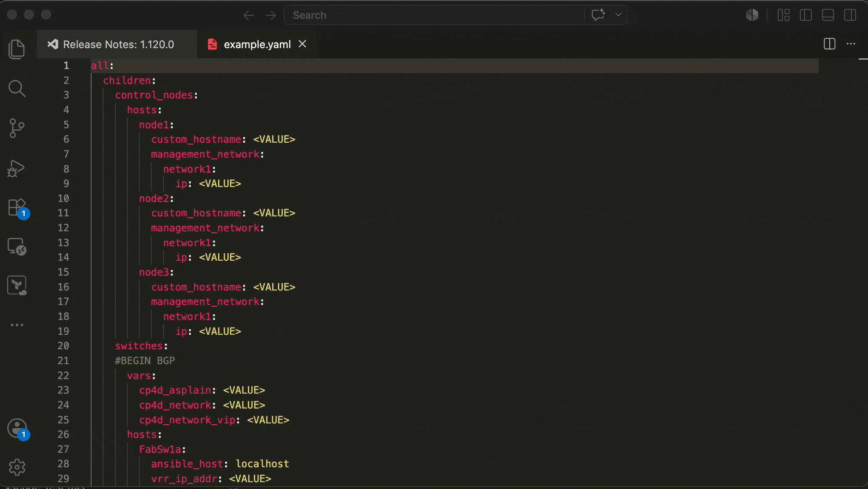Click the vertical scrollbar overview ruler
Viewport: 868px width, 489px height.
(863, 273)
